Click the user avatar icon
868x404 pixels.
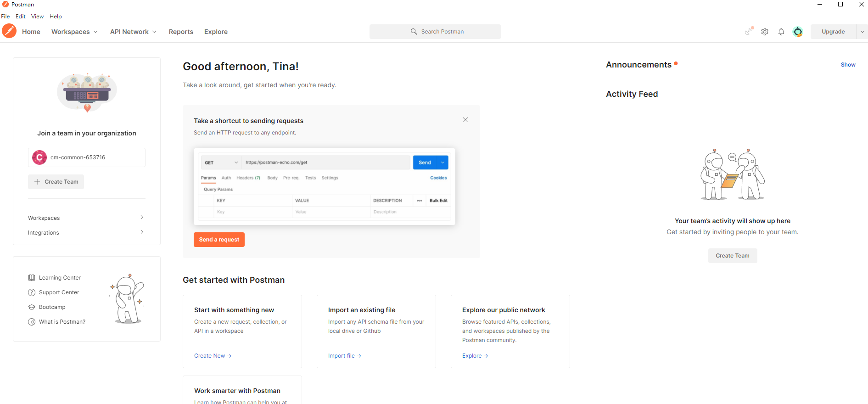tap(798, 32)
